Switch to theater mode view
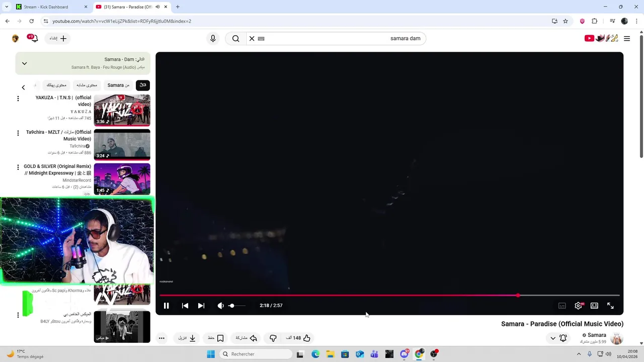Viewport: 644px width, 362px height. pyautogui.click(x=594, y=306)
